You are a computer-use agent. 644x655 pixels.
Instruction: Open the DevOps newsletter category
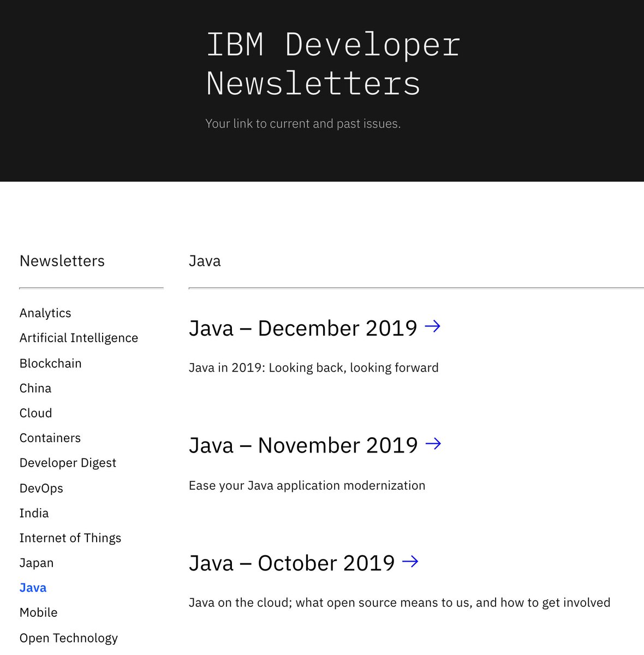click(x=41, y=488)
